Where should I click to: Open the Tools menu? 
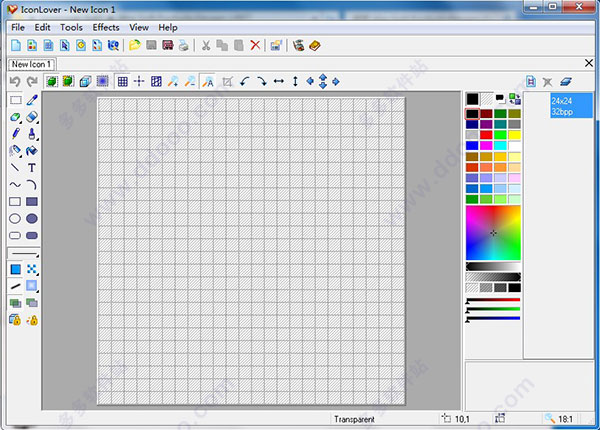71,28
